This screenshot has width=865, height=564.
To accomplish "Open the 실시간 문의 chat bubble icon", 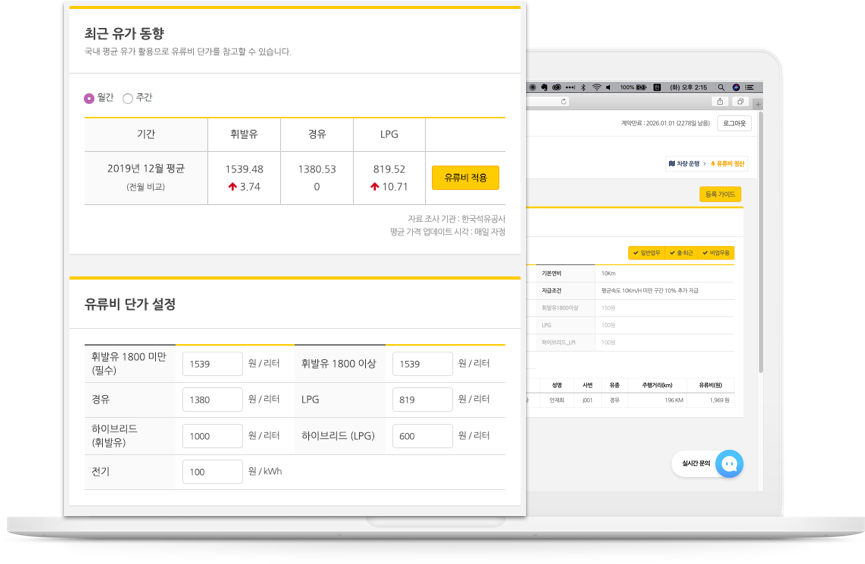I will point(729,464).
